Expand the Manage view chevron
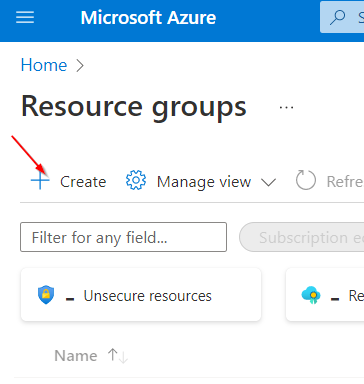The image size is (364, 384). 268,182
